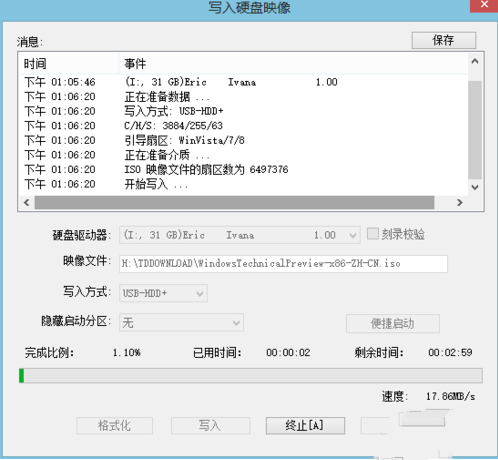The image size is (498, 460).
Task: Select the log row '正在准备介质 ...'
Action: [x=243, y=155]
